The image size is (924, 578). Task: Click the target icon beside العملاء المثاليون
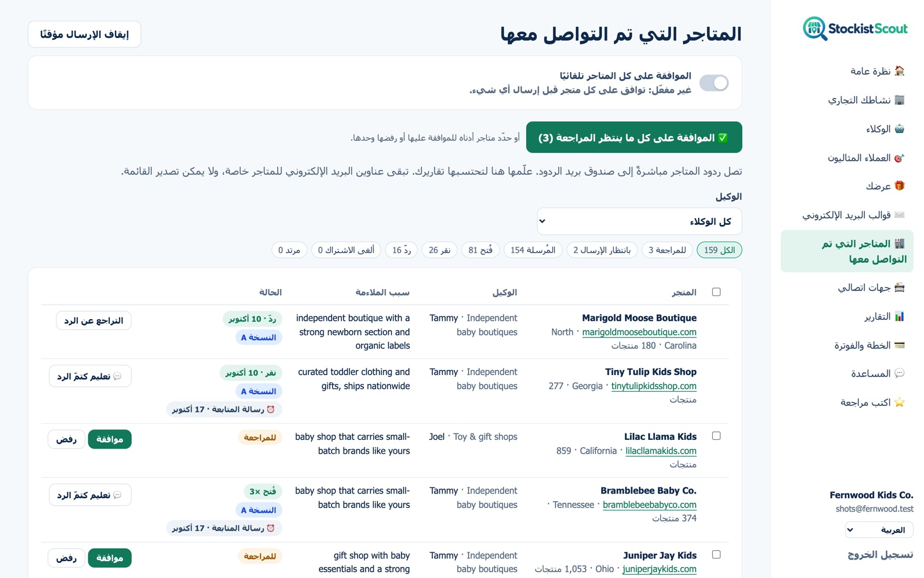click(899, 158)
